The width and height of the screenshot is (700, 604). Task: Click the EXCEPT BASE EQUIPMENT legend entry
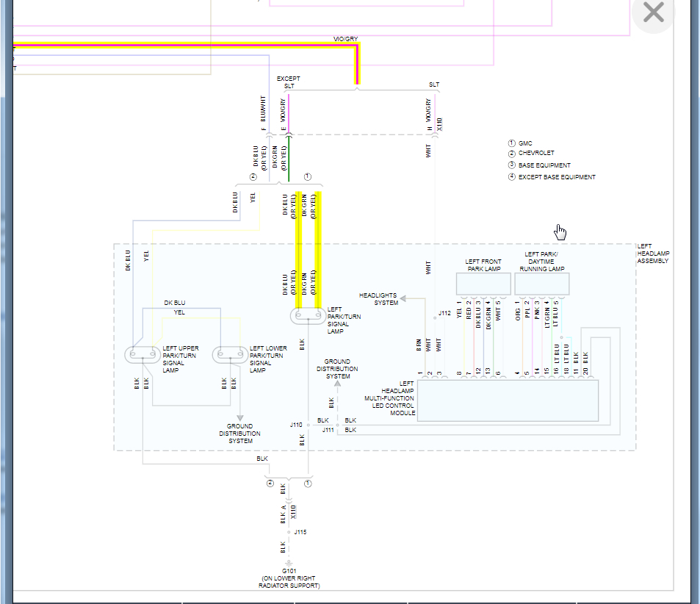(552, 177)
